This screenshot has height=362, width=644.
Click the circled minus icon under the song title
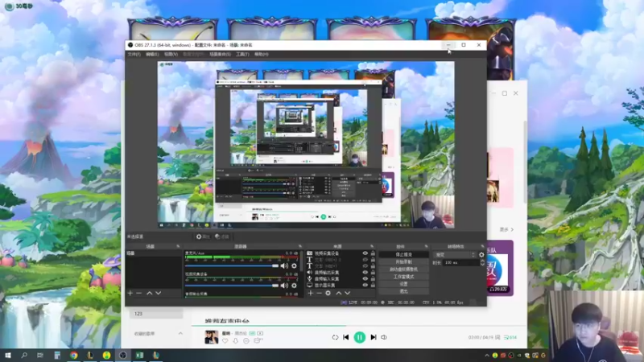[246, 340]
